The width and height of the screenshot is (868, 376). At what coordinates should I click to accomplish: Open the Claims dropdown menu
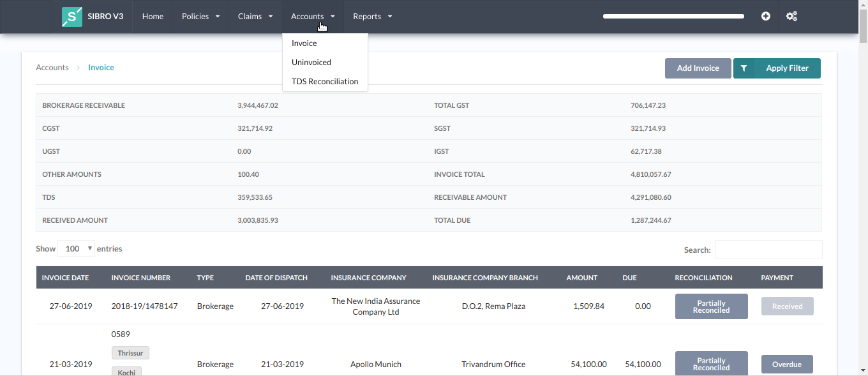255,16
